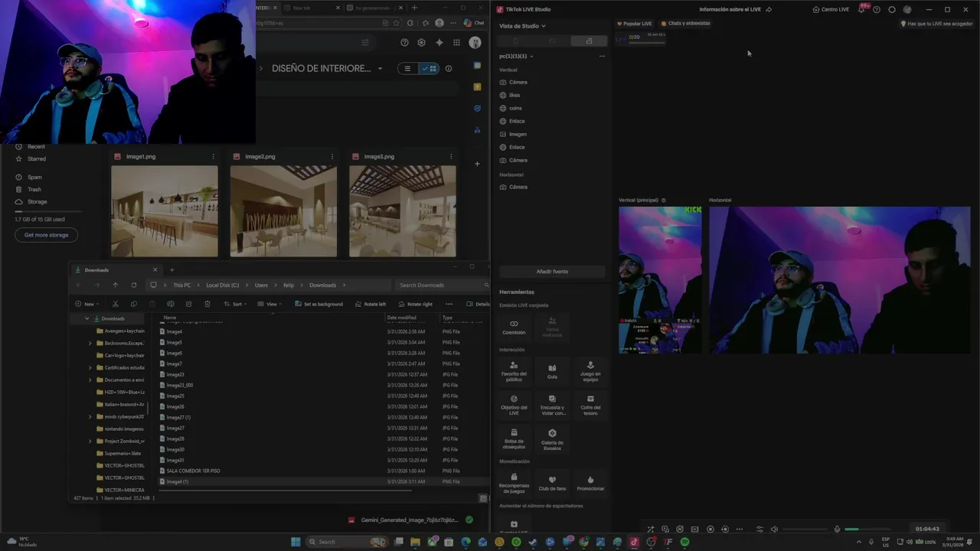Click the cut scissors icon in File Explorer
Image resolution: width=980 pixels, height=551 pixels.
116,304
